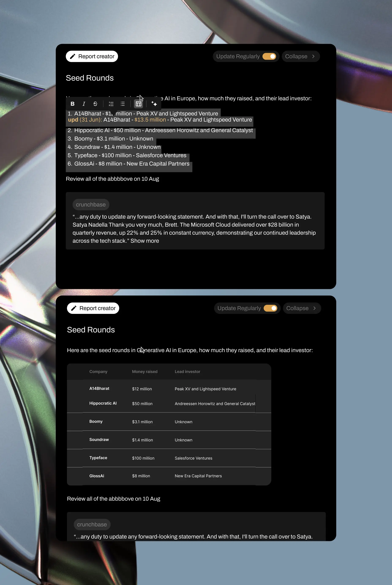Click the $12 million table cell
Viewport: 392px width, 585px height.
[x=142, y=389]
